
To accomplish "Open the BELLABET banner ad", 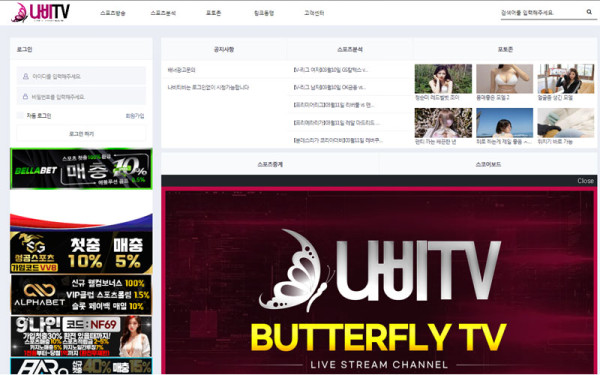I will click(81, 169).
